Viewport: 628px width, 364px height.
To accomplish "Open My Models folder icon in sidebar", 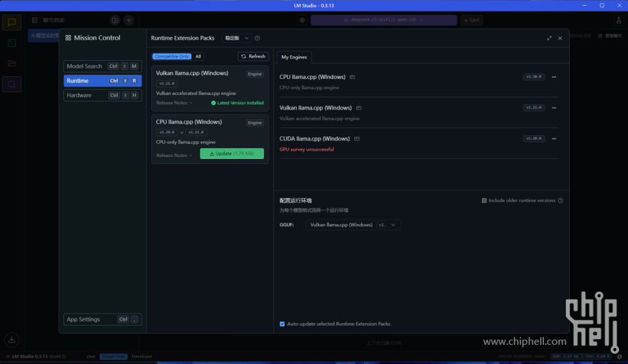I will click(12, 63).
